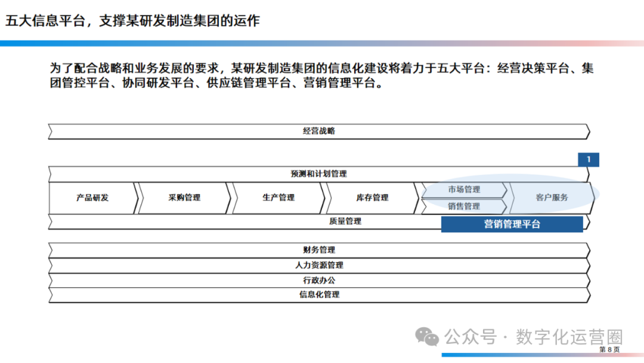Select the 行政办公 arrow bar
Viewport: 644px width, 363px height.
[x=319, y=281]
